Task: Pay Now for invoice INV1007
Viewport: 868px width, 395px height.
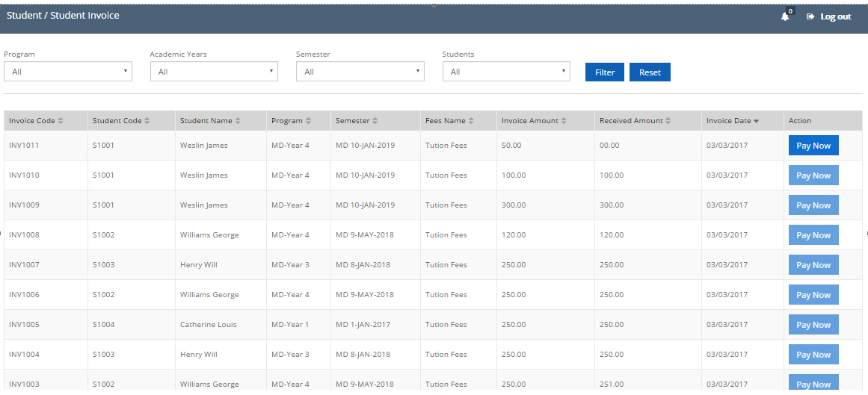Action: [x=813, y=265]
